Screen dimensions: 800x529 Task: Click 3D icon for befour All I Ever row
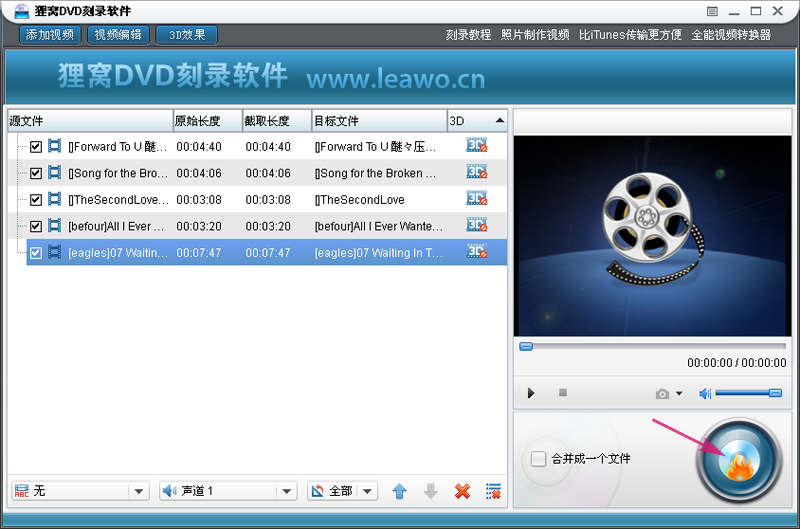coord(477,225)
